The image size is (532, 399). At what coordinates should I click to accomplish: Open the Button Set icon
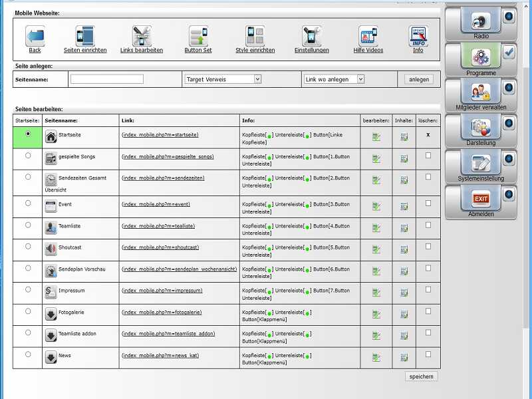pyautogui.click(x=198, y=36)
